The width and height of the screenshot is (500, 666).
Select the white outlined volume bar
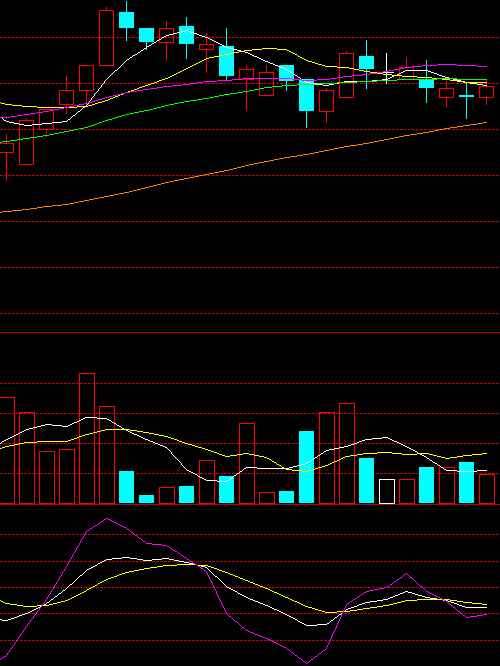tap(387, 491)
